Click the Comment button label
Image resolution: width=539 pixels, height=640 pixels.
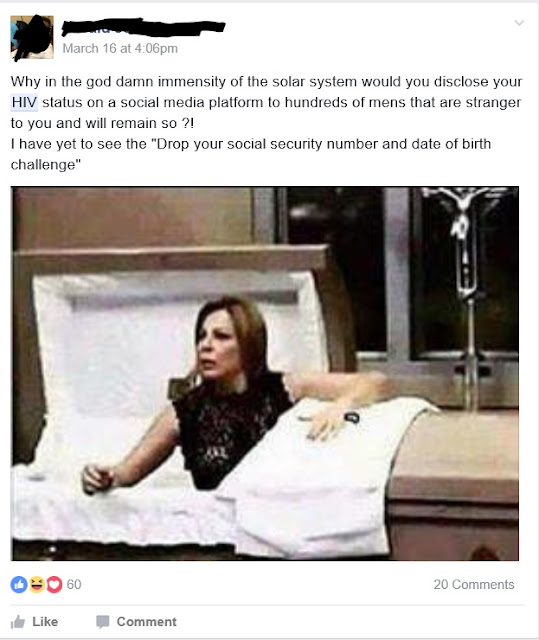click(x=146, y=622)
